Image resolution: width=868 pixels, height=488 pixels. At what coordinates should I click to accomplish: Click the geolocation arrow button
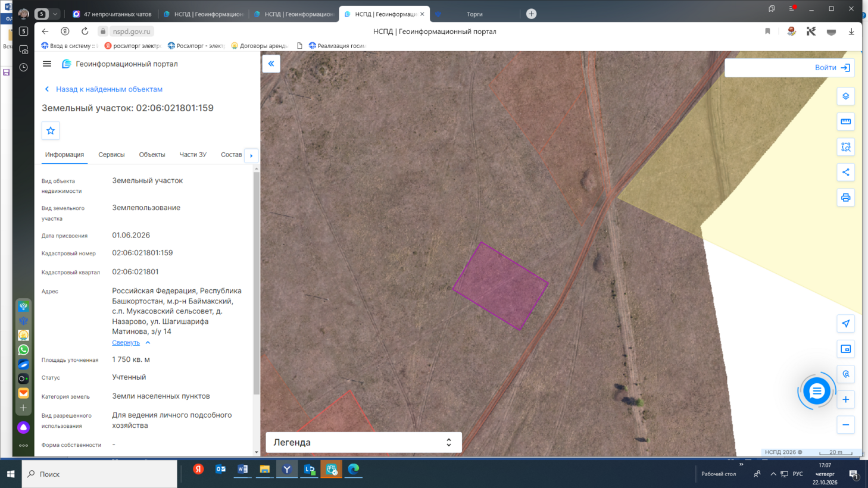point(845,324)
